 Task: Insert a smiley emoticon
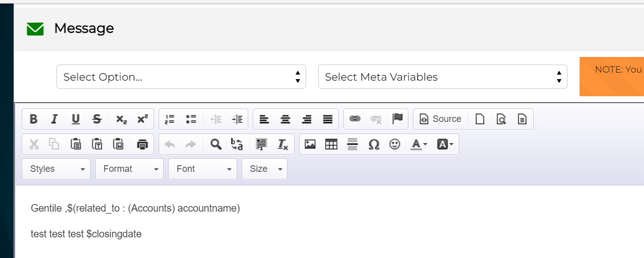[x=395, y=145]
